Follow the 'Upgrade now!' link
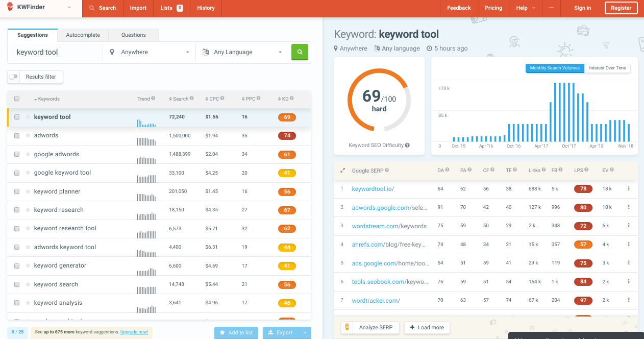The width and height of the screenshot is (644, 339). click(x=134, y=332)
